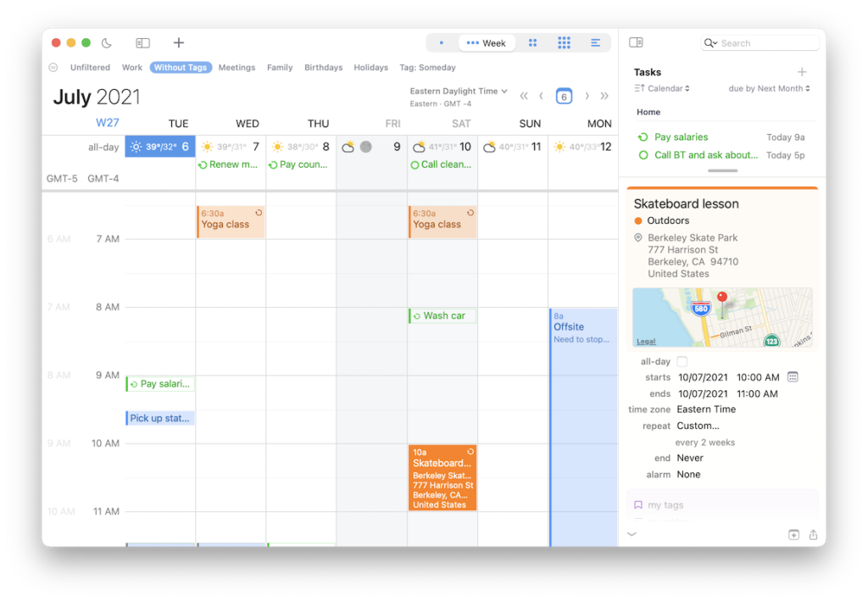Viewport: 868px width, 602px height.
Task: Select the Without Tags calendar set
Action: click(x=181, y=68)
